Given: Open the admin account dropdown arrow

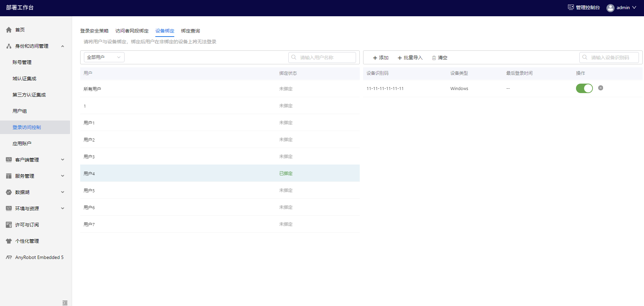Looking at the screenshot, I should [x=634, y=7].
